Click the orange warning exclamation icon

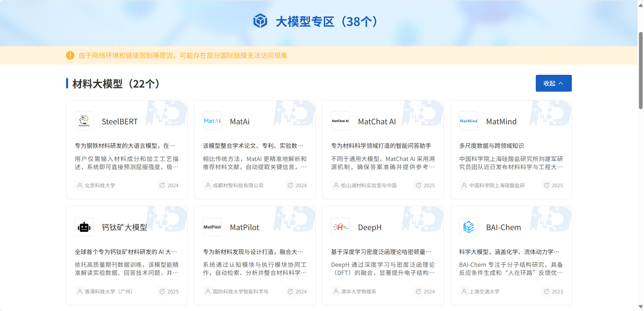[x=70, y=55]
